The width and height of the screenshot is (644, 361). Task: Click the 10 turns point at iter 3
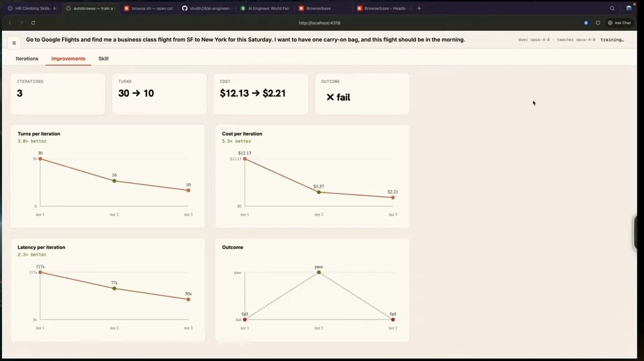click(x=189, y=191)
